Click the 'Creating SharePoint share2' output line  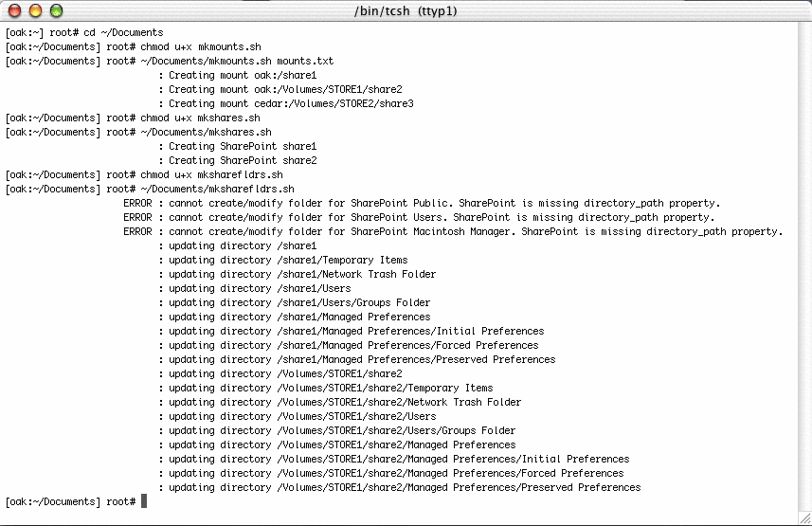click(242, 160)
